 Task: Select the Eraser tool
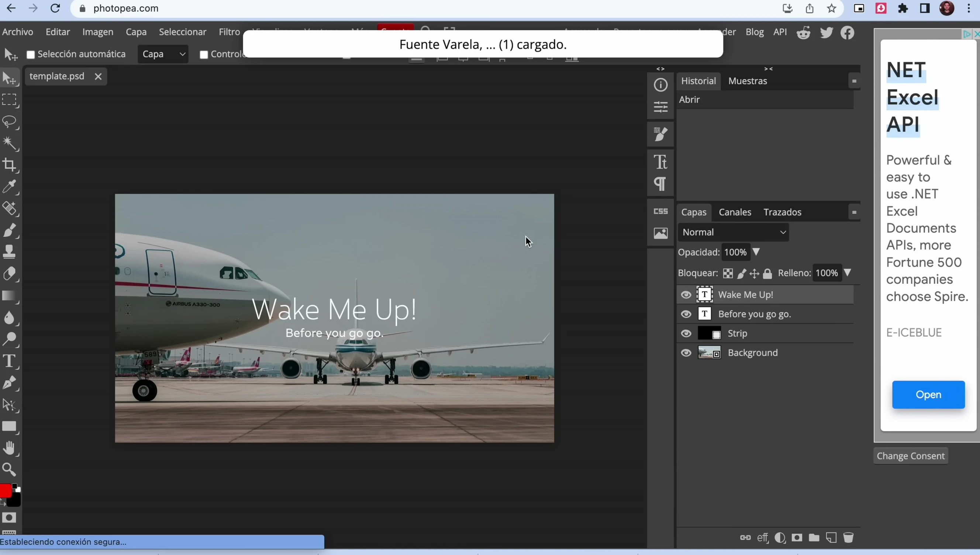pyautogui.click(x=10, y=274)
